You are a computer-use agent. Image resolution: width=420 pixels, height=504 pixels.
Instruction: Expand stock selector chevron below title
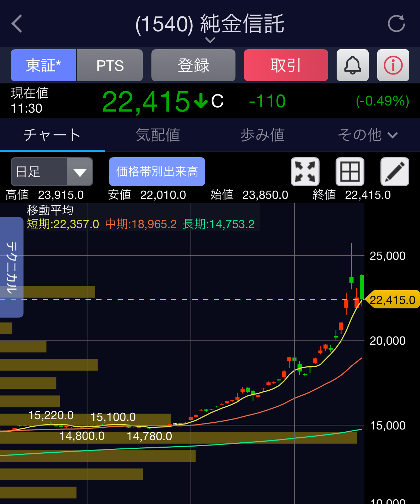point(210,40)
